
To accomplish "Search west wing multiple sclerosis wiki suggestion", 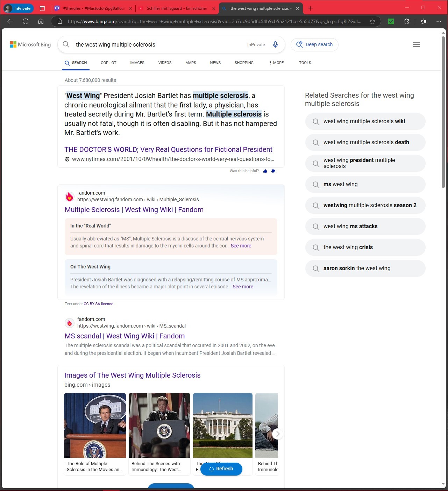I will 365,121.
